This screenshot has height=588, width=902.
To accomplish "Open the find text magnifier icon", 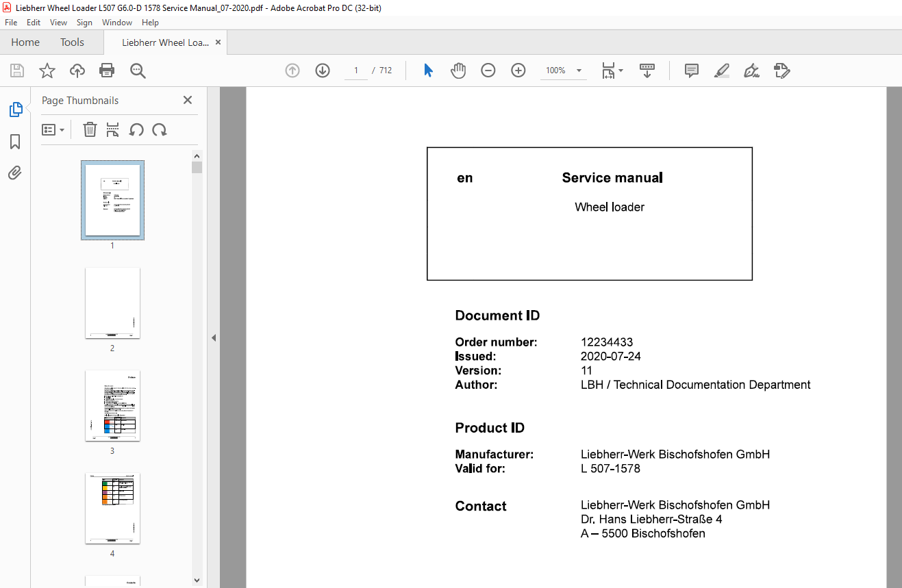I will (x=138, y=71).
